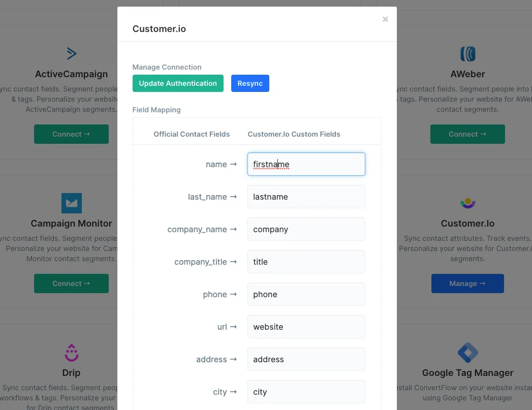Click the 'address' contact field label
The width and height of the screenshot is (532, 410).
[x=211, y=360]
